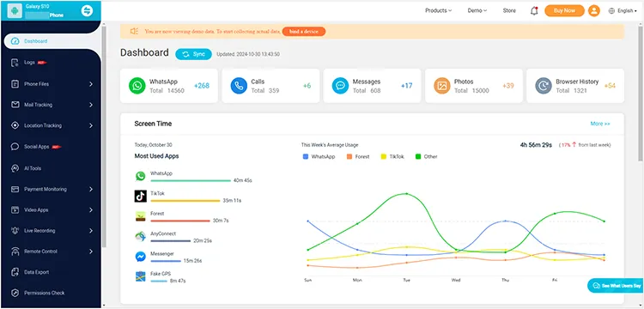Click the Messages chat bubble icon
The width and height of the screenshot is (644, 309).
click(340, 86)
